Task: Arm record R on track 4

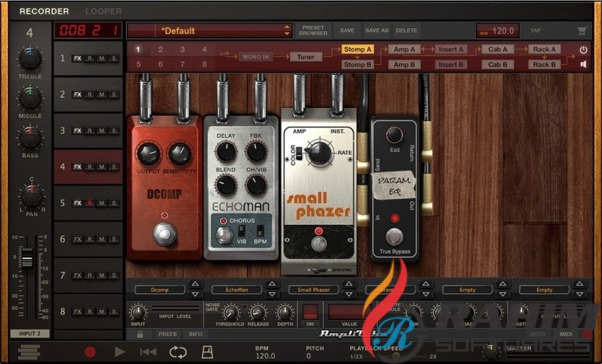Action: tap(90, 167)
